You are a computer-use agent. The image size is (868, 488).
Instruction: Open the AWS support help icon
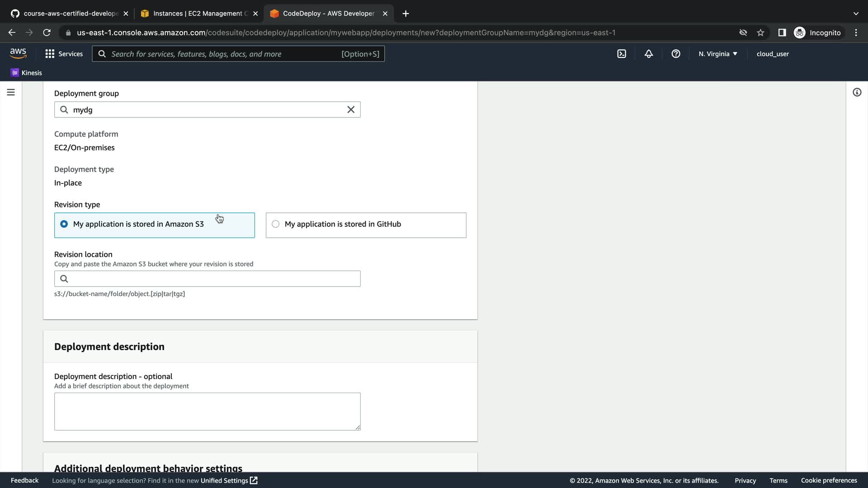click(x=676, y=54)
